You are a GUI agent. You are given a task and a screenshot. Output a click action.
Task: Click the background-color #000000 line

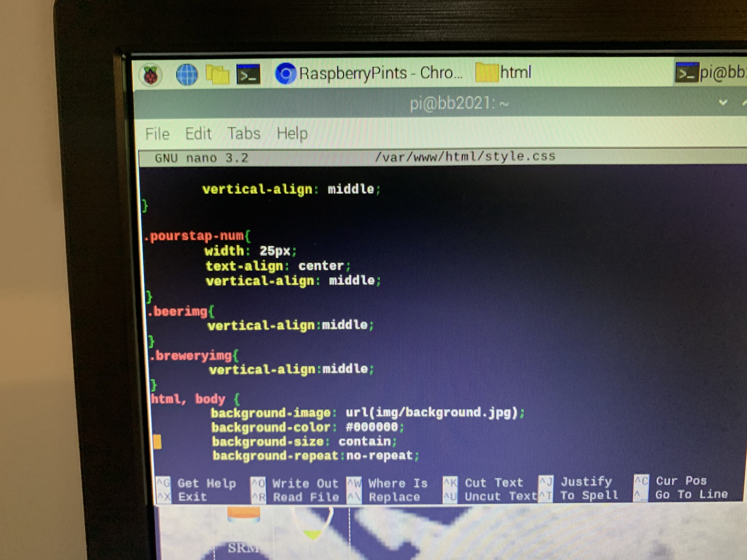point(308,427)
